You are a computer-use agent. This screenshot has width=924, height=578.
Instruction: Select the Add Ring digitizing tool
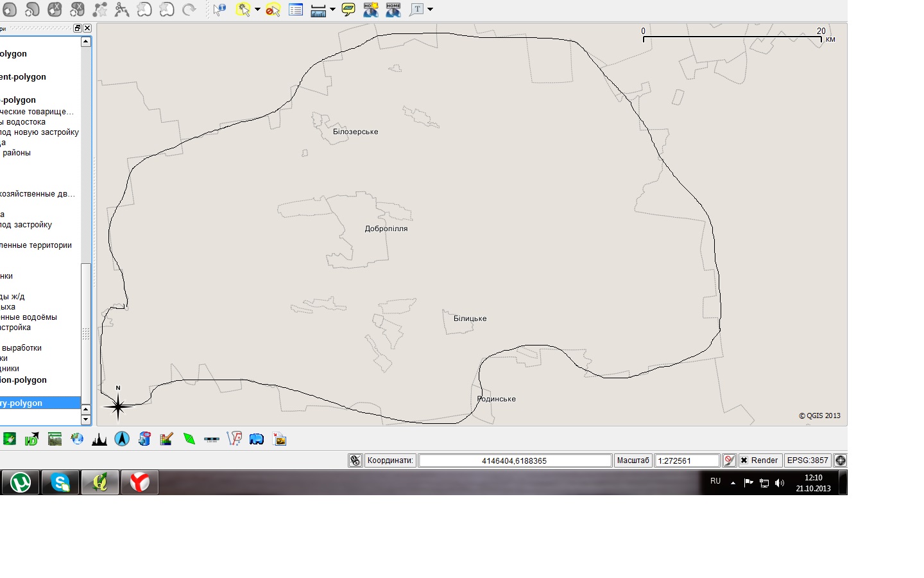(x=9, y=10)
